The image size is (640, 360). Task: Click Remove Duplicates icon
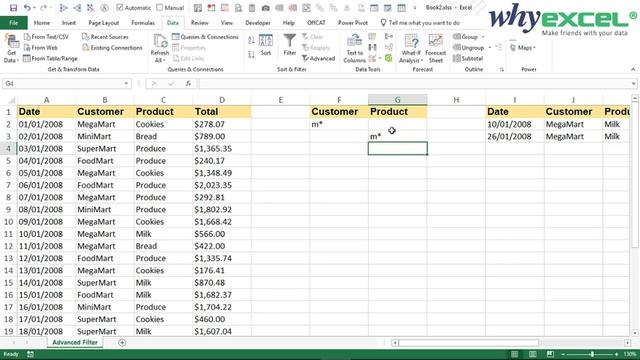pyautogui.click(x=372, y=48)
